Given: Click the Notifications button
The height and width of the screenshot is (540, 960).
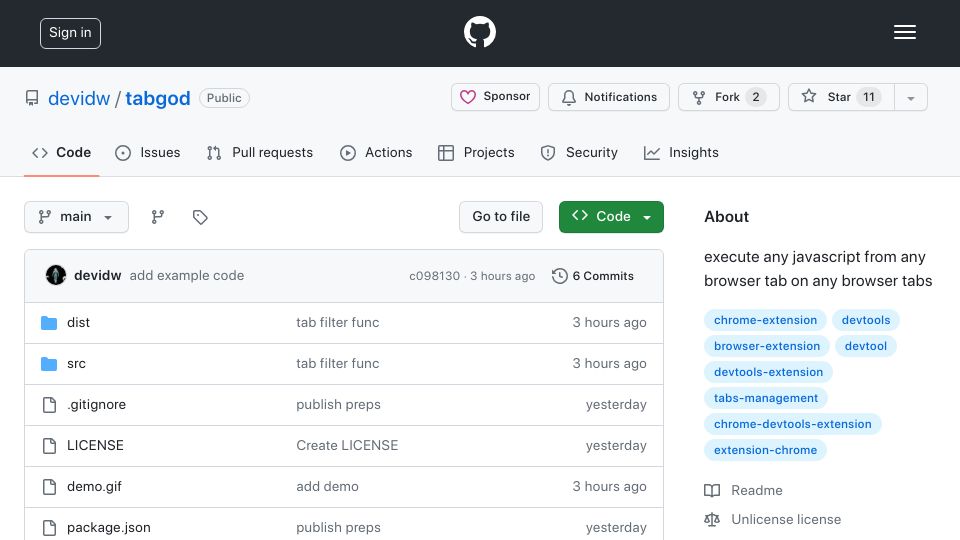Looking at the screenshot, I should click(609, 97).
